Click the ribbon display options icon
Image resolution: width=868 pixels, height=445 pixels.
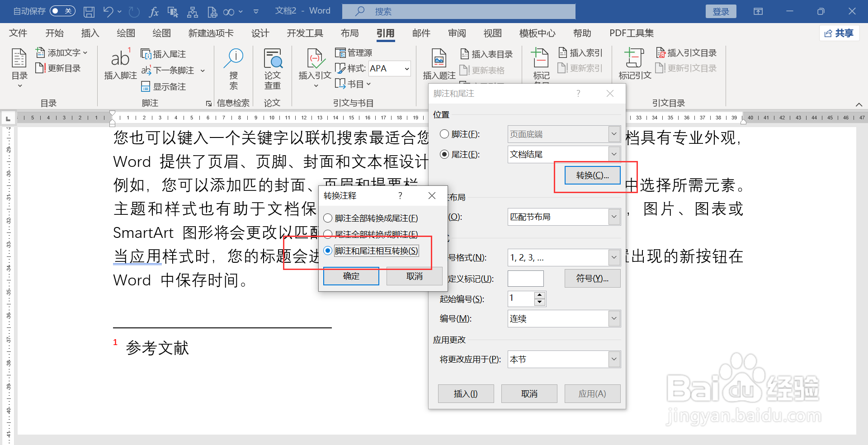758,11
